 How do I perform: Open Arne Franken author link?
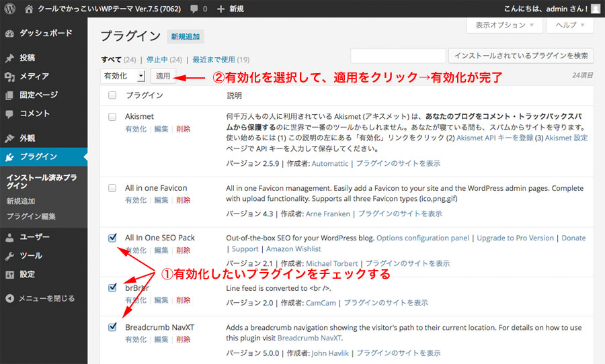tap(328, 214)
